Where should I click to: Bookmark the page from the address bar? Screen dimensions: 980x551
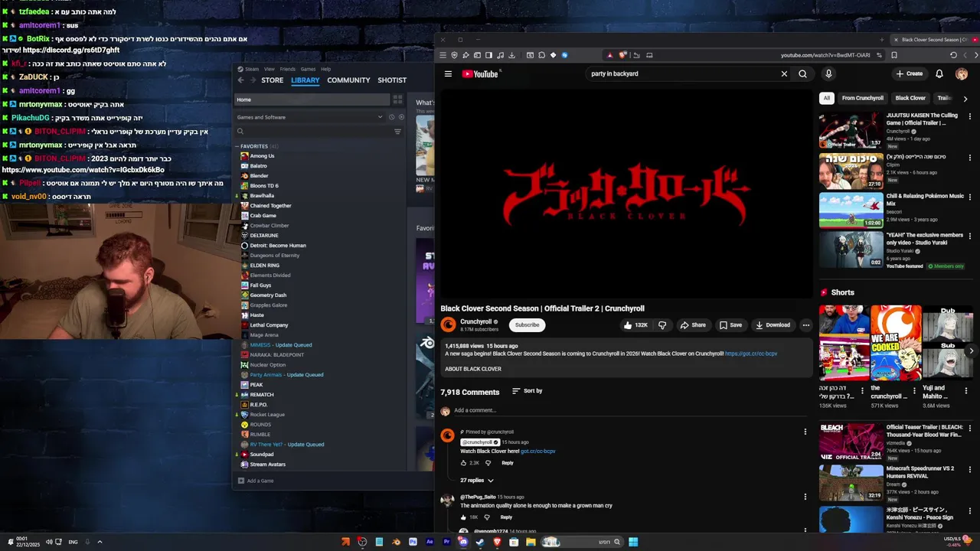[x=894, y=55]
